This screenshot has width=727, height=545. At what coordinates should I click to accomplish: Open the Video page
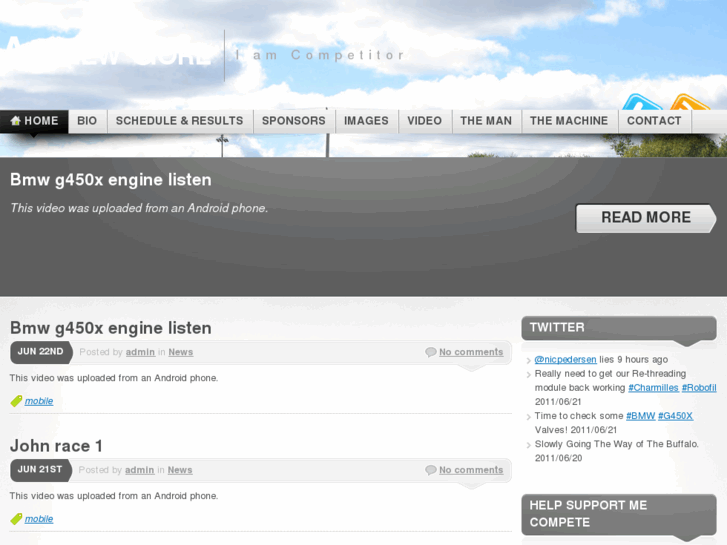point(424,121)
